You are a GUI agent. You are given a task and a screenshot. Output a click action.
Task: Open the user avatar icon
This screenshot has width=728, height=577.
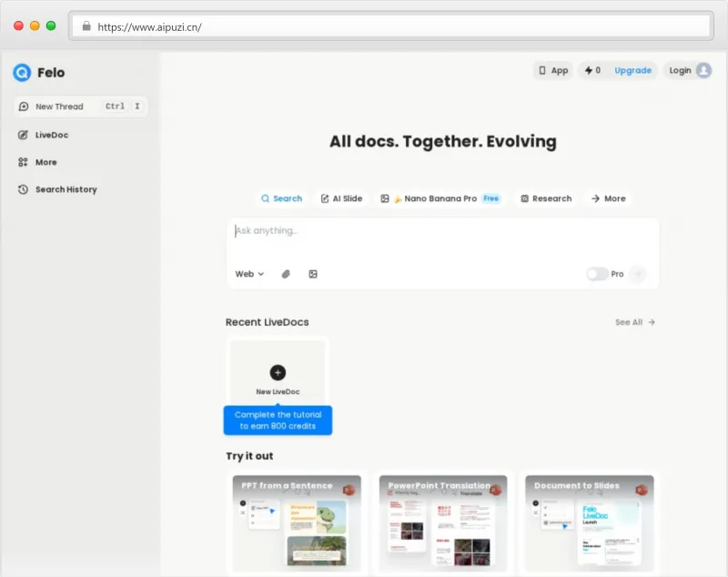click(703, 70)
